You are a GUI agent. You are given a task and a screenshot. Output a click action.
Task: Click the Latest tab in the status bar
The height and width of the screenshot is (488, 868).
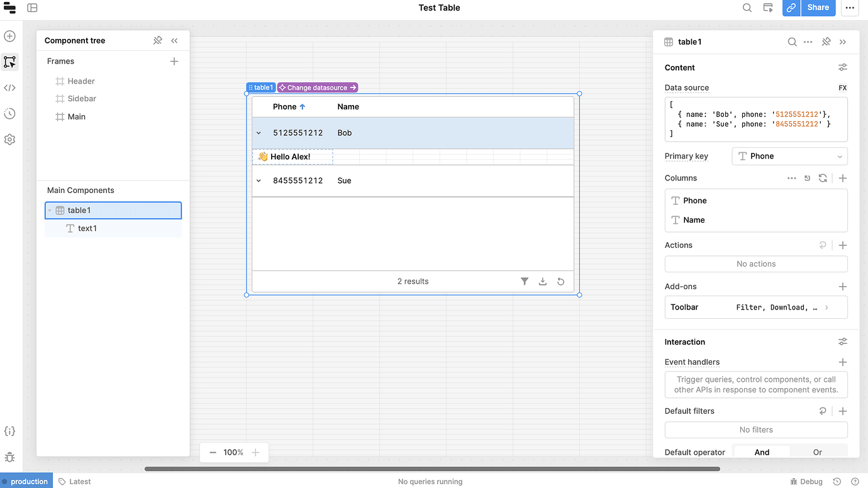click(x=74, y=481)
